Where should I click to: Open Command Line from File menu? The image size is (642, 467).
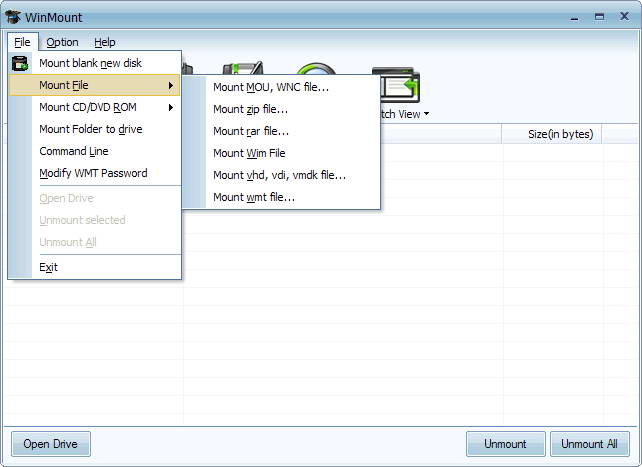click(x=95, y=151)
